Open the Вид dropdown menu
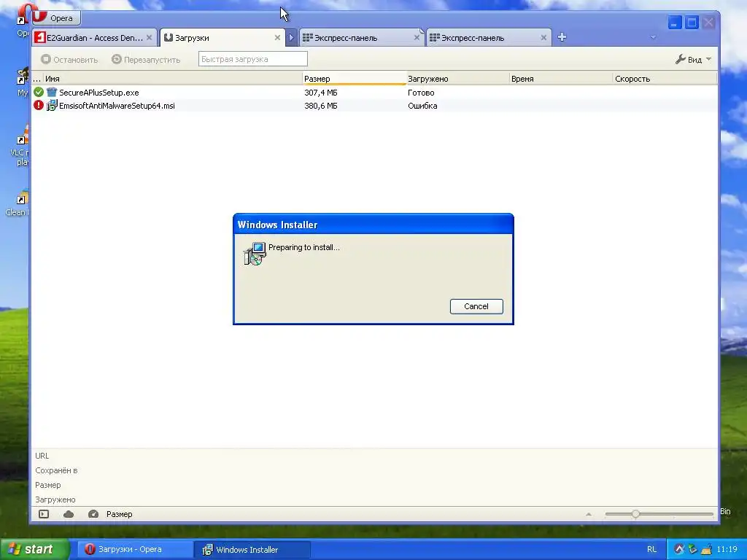 point(693,60)
